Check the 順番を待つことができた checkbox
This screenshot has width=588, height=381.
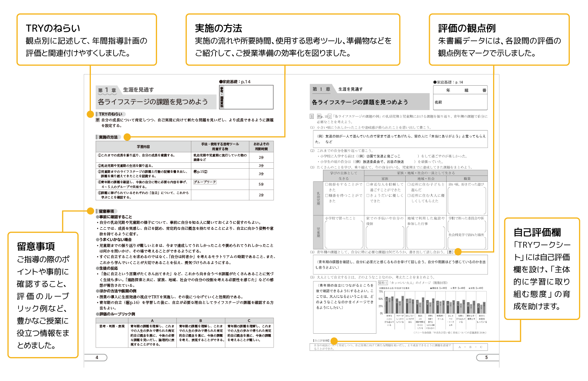(x=327, y=196)
